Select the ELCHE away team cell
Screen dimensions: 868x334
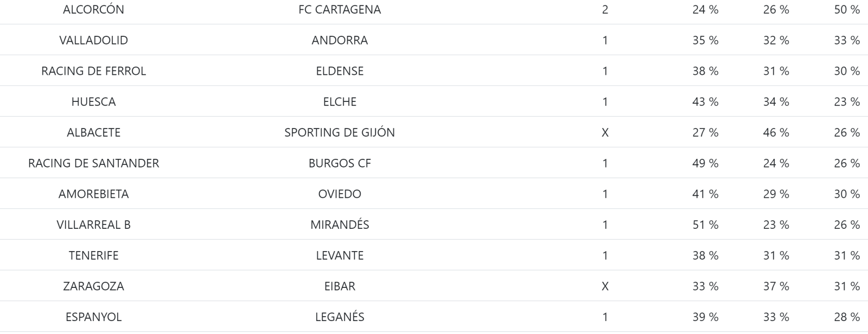340,102
